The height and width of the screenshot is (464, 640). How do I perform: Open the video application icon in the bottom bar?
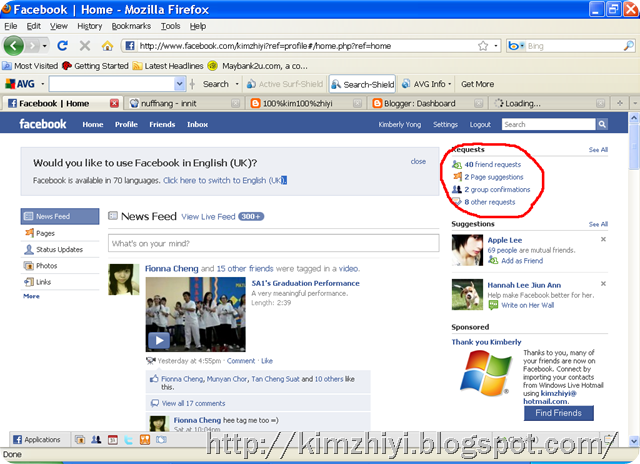click(161, 440)
